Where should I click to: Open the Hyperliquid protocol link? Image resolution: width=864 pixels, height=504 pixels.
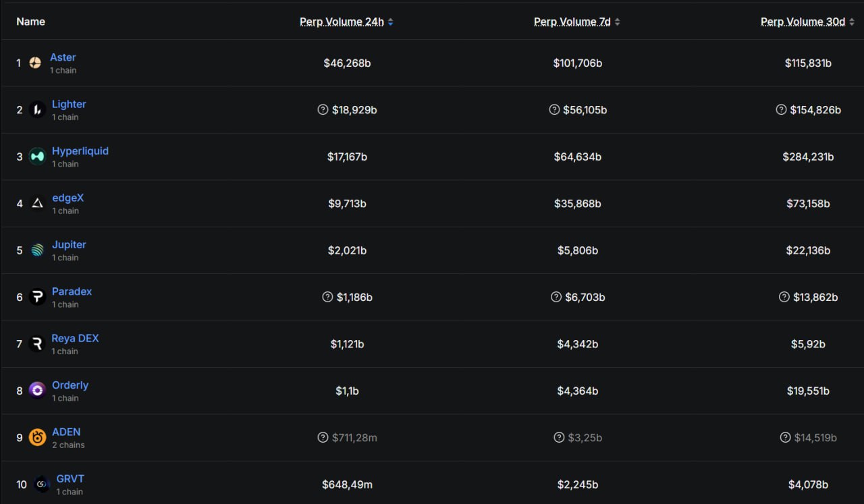click(x=80, y=151)
